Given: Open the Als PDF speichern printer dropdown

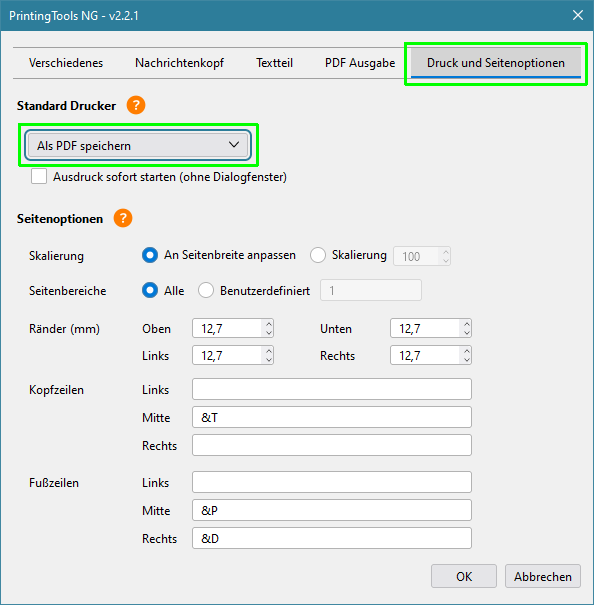Looking at the screenshot, I should [138, 145].
